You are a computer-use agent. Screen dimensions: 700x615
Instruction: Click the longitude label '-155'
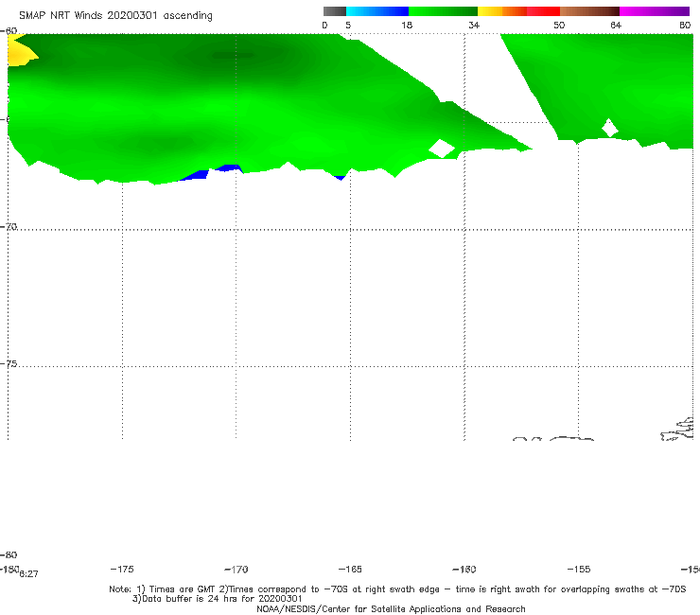coord(579,570)
